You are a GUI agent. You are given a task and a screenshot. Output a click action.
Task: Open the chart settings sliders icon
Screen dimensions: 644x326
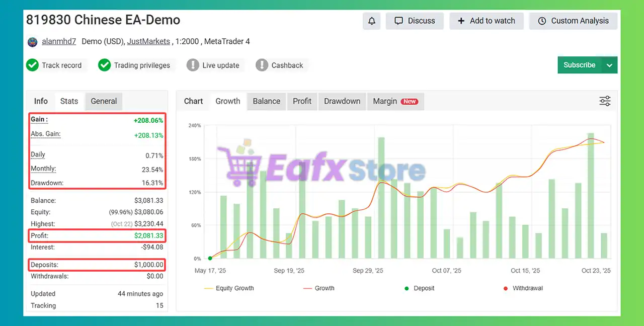[605, 101]
